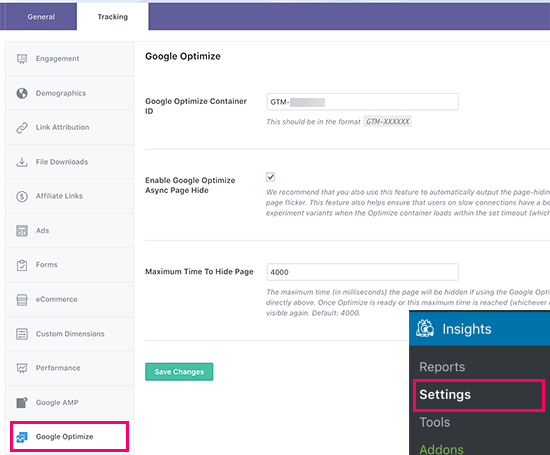The width and height of the screenshot is (550, 455).
Task: Click the Ads layout icon
Action: [x=22, y=230]
